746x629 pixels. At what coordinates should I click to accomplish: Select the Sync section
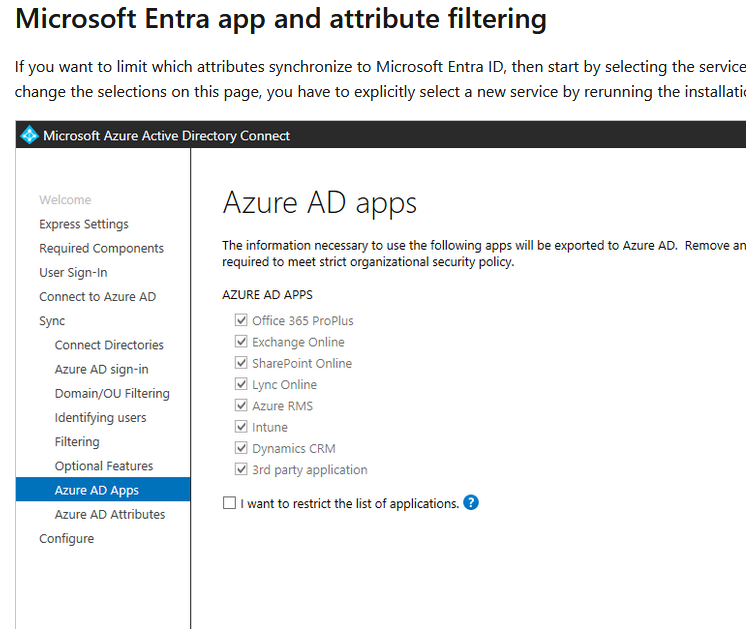52,321
